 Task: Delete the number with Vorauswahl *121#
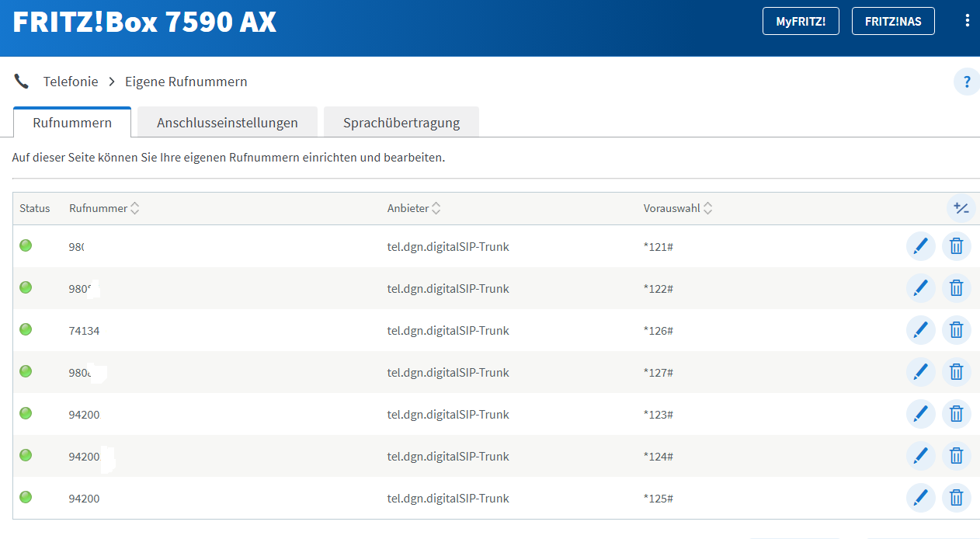point(957,246)
